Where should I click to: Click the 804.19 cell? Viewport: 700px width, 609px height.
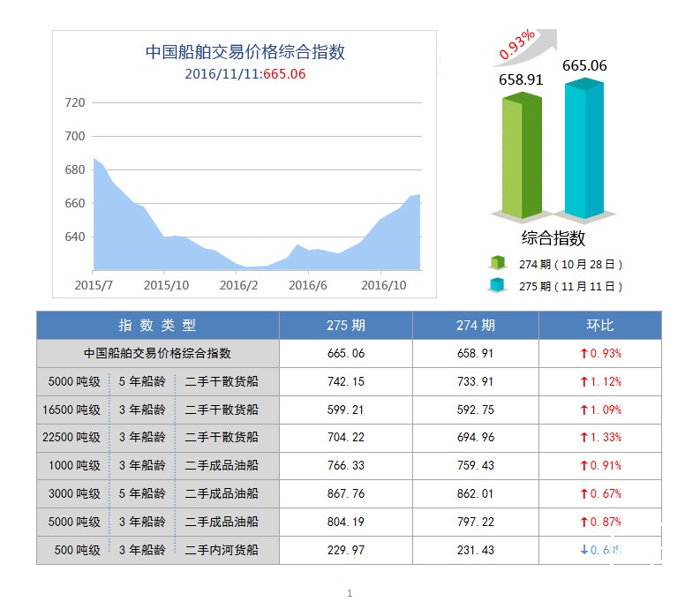345,522
